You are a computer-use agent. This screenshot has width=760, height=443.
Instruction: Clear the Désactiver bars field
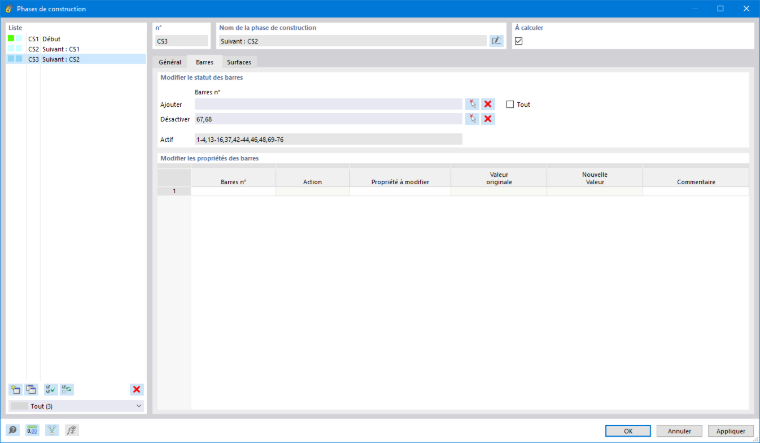tap(488, 119)
